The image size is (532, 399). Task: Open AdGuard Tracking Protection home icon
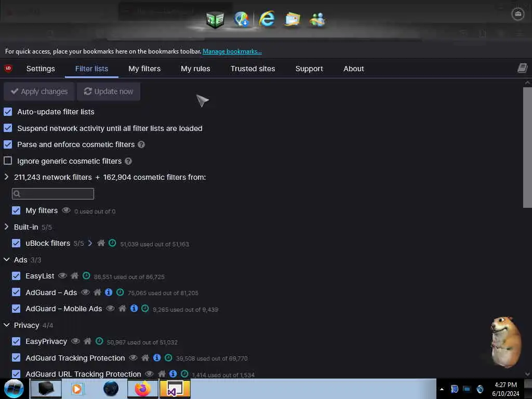[x=145, y=357]
